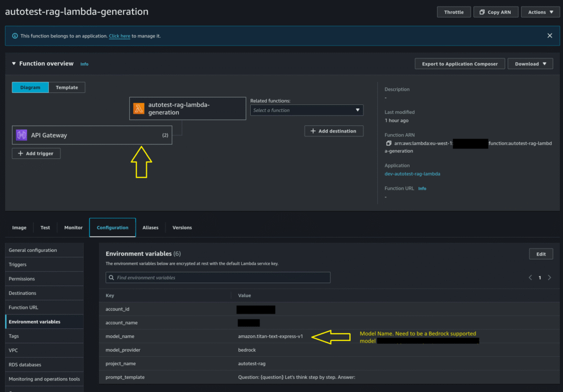
Task: Switch to the Versions tab
Action: [x=182, y=228]
